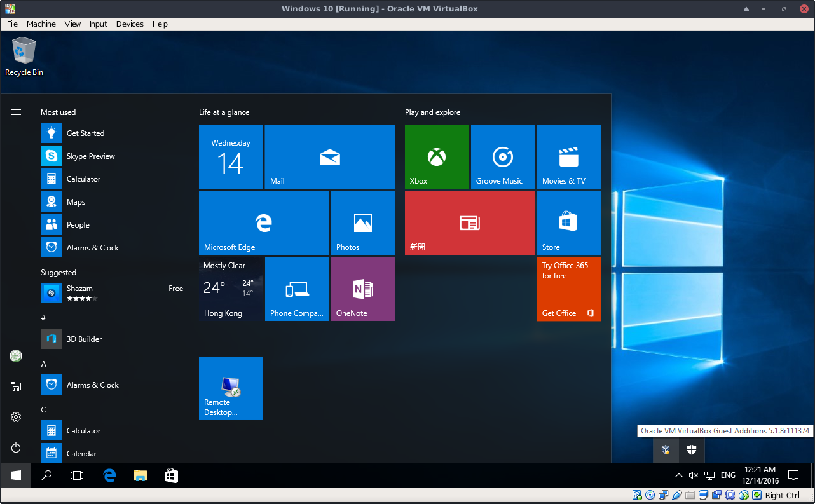Open the View menu
This screenshot has height=504, width=815.
point(73,24)
